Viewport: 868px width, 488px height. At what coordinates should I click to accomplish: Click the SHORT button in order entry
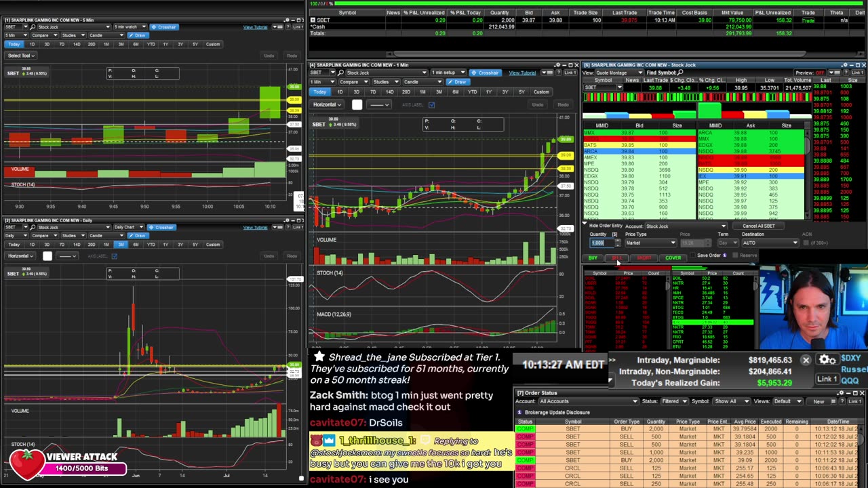644,258
